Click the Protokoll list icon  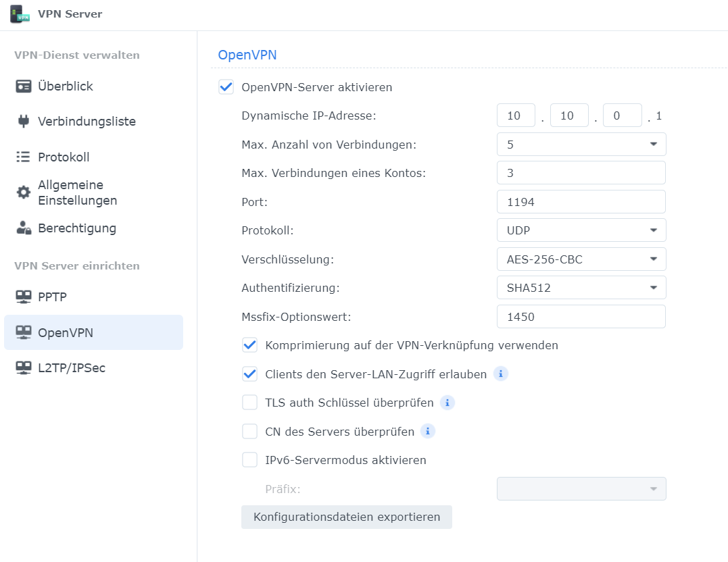click(x=24, y=157)
